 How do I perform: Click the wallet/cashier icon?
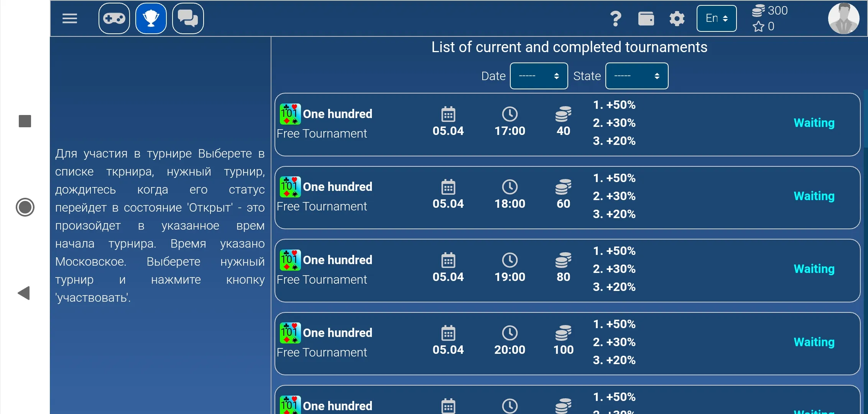click(x=646, y=18)
